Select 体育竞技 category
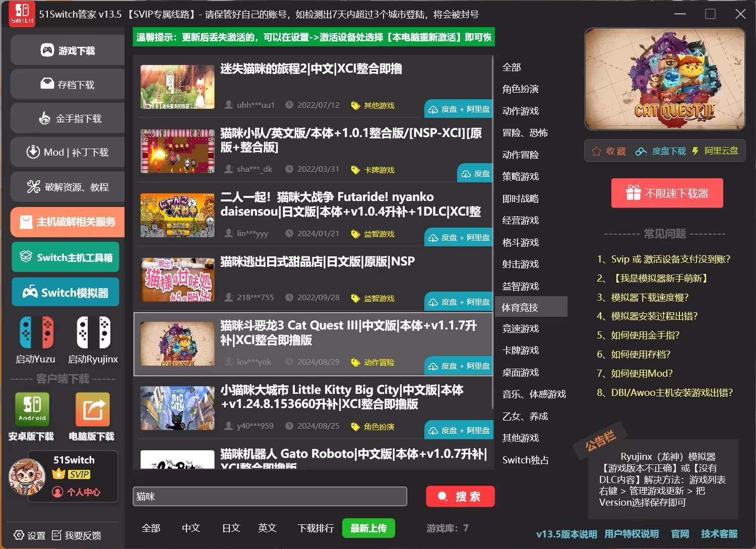The height and width of the screenshot is (549, 756). [532, 307]
